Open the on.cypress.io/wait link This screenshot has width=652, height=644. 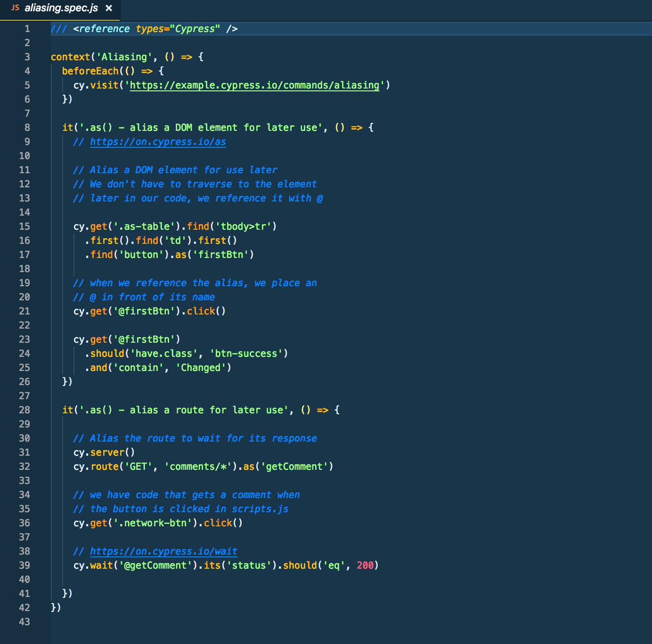(164, 551)
